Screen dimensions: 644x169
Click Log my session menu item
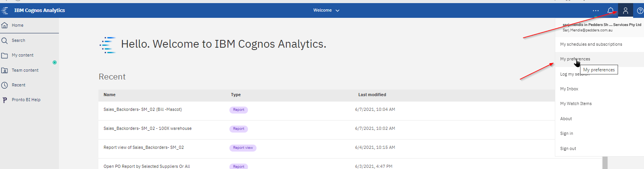(x=599, y=74)
